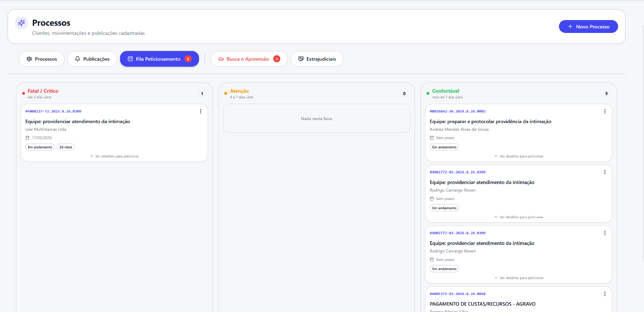Image resolution: width=644 pixels, height=312 pixels.
Task: Click the Novo Processo button
Action: coord(588,27)
